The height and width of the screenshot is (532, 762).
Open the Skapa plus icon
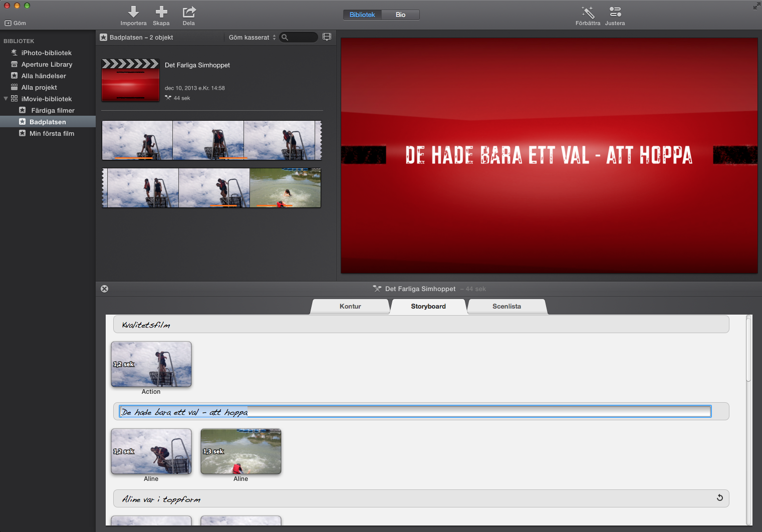[161, 12]
